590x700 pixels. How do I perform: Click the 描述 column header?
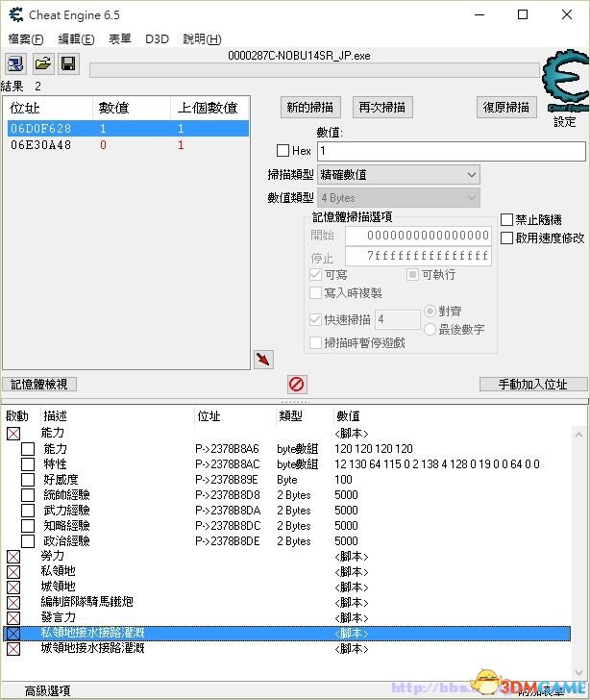coord(55,416)
